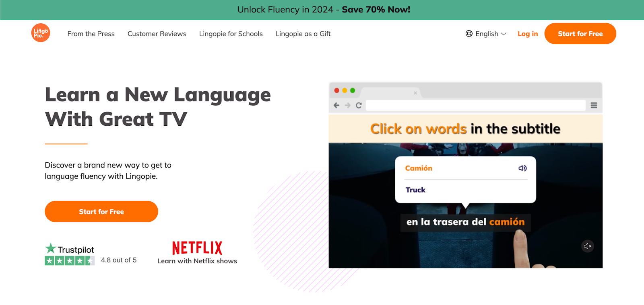This screenshot has height=305, width=644.
Task: Go to Lingopie for Schools
Action: coord(231,34)
